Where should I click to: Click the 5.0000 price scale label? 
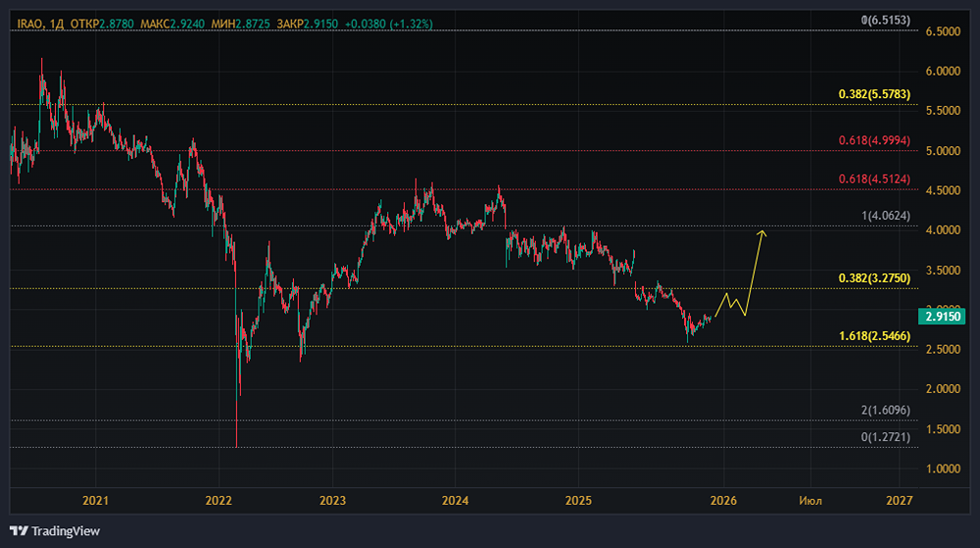coord(943,151)
